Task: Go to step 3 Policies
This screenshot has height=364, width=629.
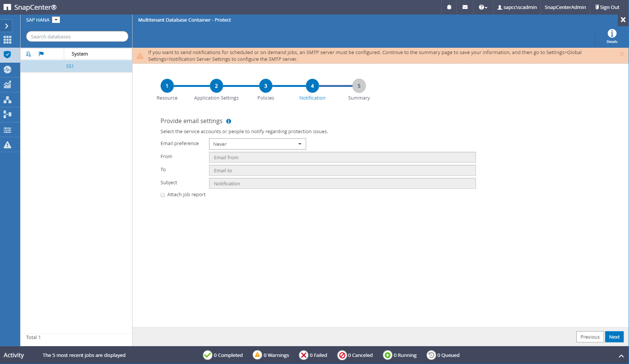Action: coord(266,86)
